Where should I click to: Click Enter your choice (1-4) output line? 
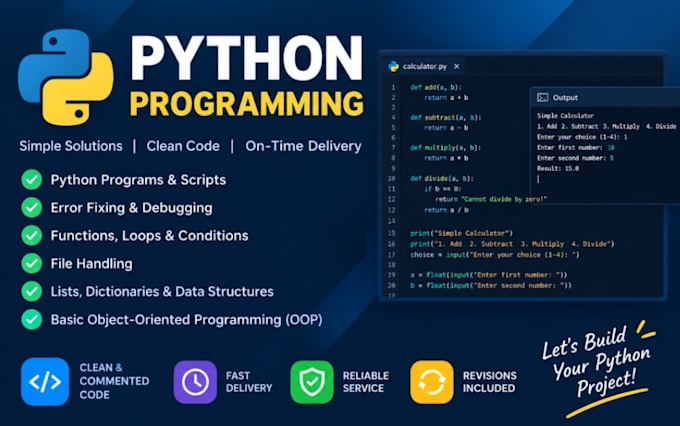[x=582, y=137]
